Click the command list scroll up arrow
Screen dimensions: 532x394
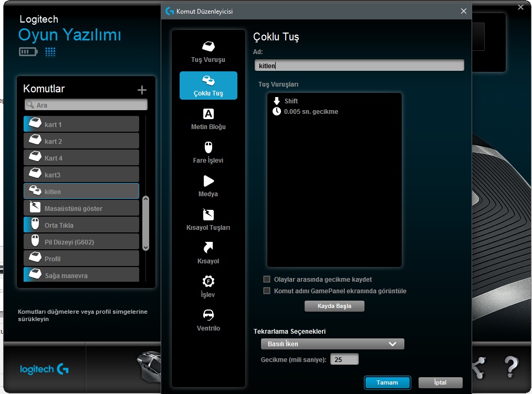[x=146, y=199]
